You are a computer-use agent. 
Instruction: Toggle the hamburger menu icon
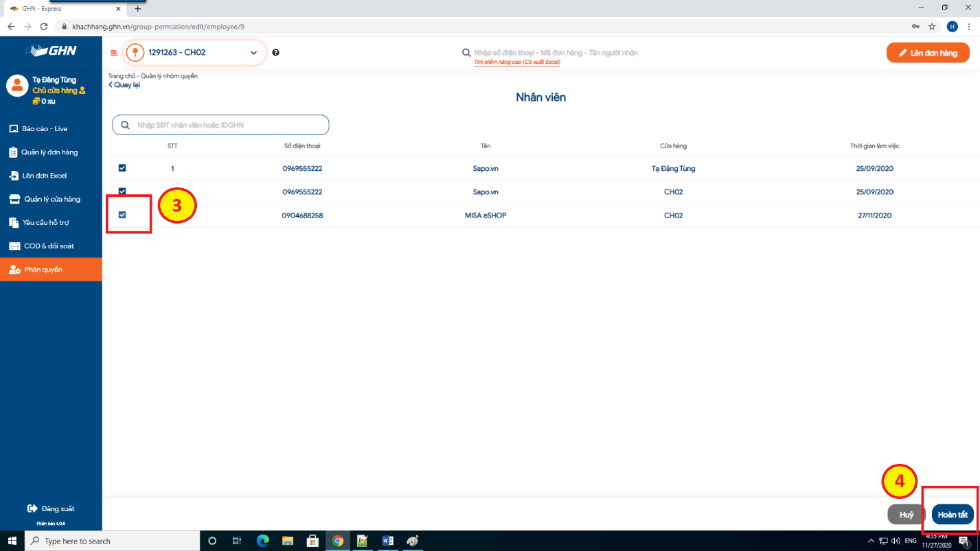[x=114, y=53]
